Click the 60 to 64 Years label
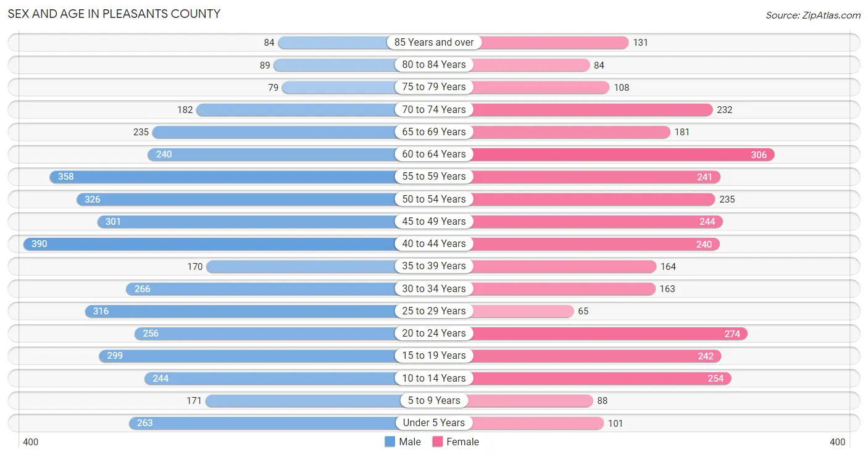This screenshot has width=868, height=457. (x=434, y=154)
